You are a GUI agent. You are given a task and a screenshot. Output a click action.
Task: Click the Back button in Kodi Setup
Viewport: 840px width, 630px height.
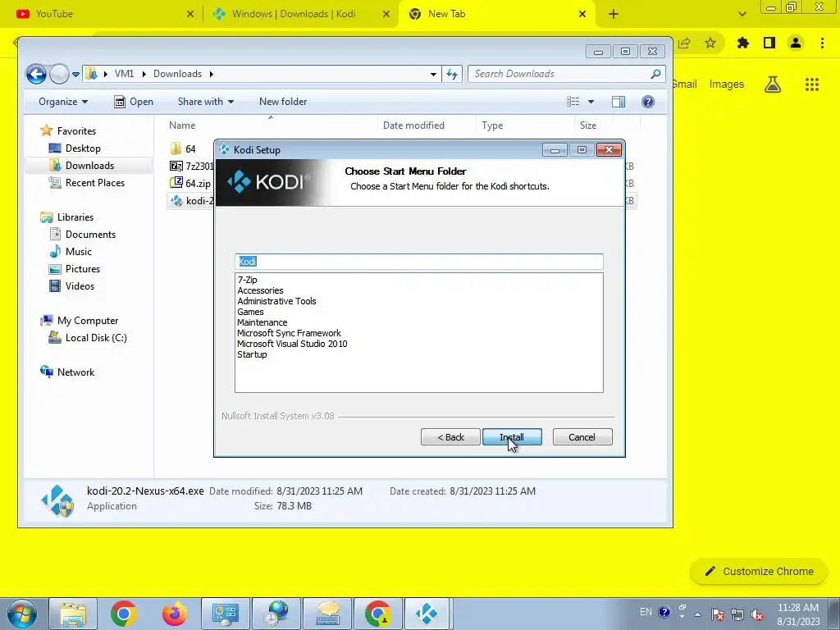click(450, 437)
